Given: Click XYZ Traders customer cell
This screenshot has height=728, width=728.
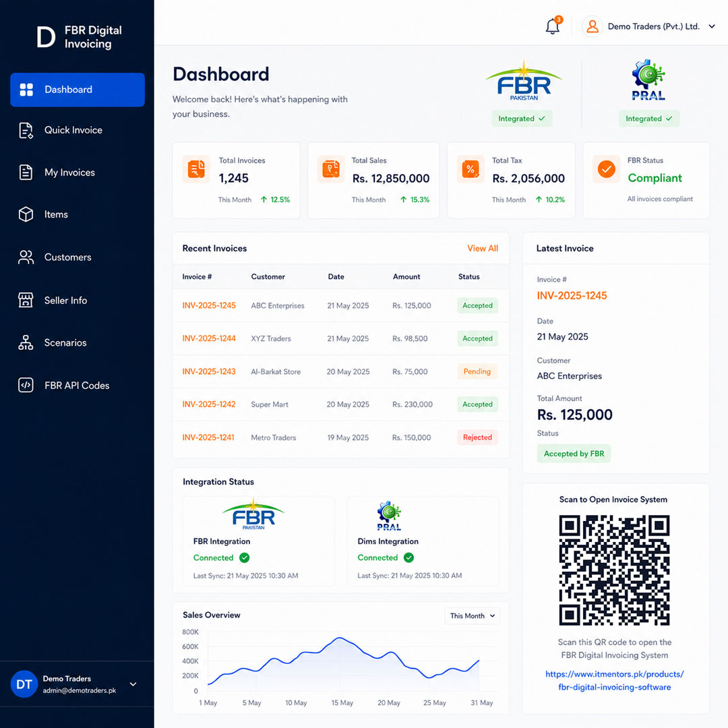Looking at the screenshot, I should [271, 338].
